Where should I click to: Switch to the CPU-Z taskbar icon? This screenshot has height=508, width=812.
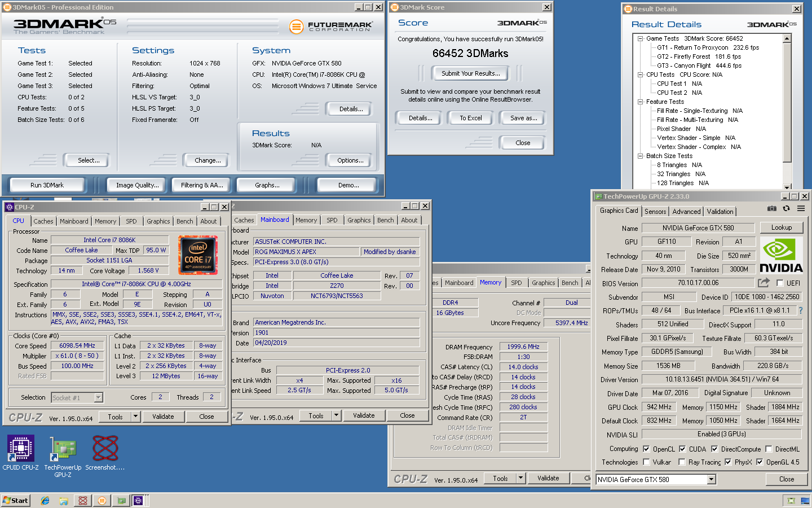(x=138, y=501)
